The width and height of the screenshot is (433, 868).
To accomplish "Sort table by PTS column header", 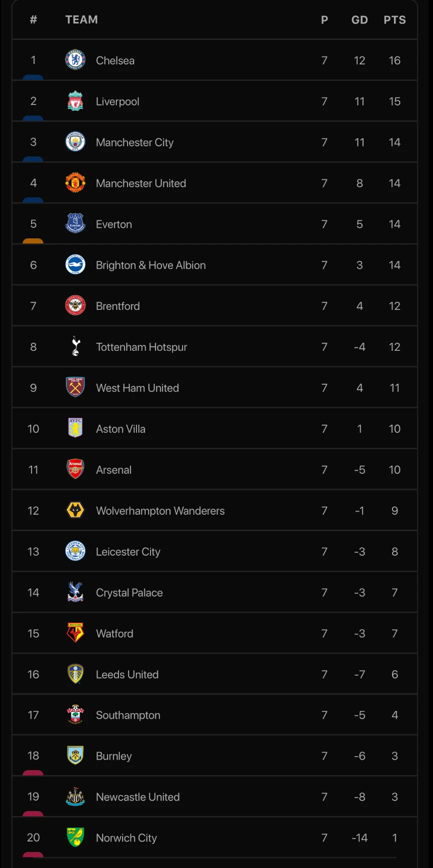I will coord(394,20).
